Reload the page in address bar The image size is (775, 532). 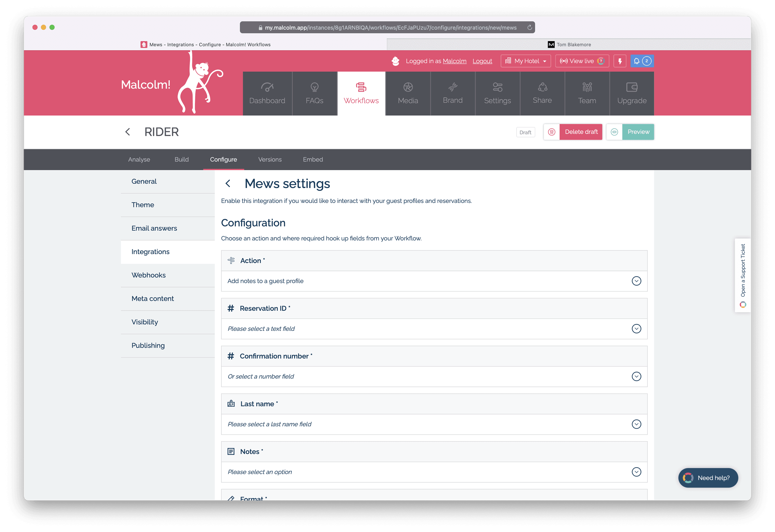click(x=530, y=28)
